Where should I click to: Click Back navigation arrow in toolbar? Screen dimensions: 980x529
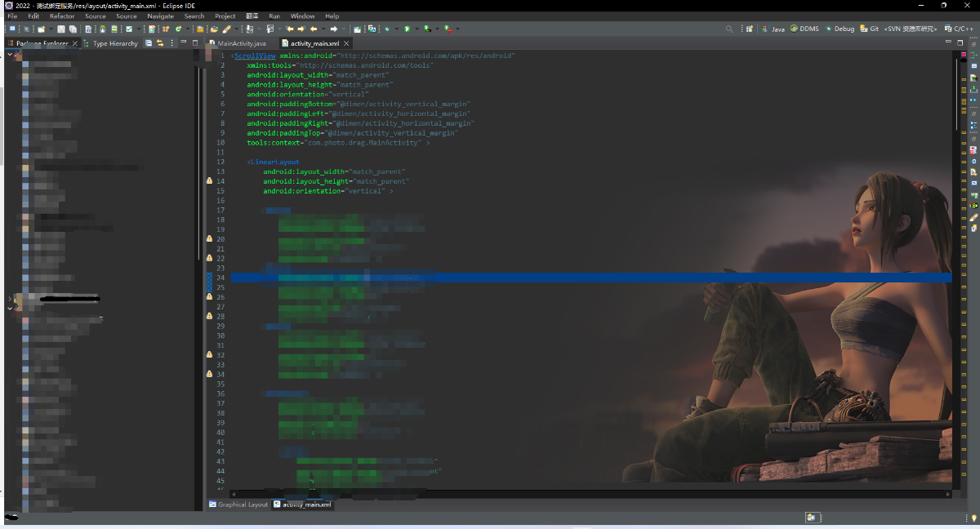314,29
